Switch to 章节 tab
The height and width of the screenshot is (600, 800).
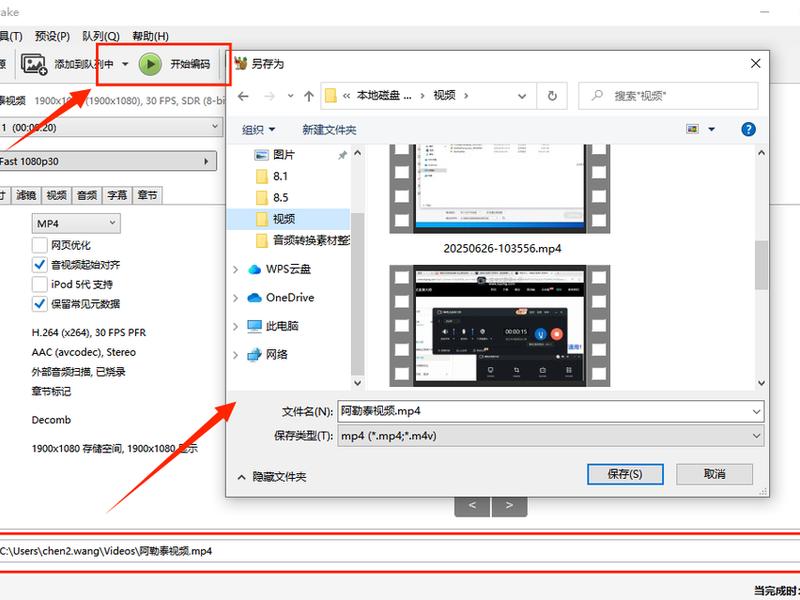pos(147,195)
